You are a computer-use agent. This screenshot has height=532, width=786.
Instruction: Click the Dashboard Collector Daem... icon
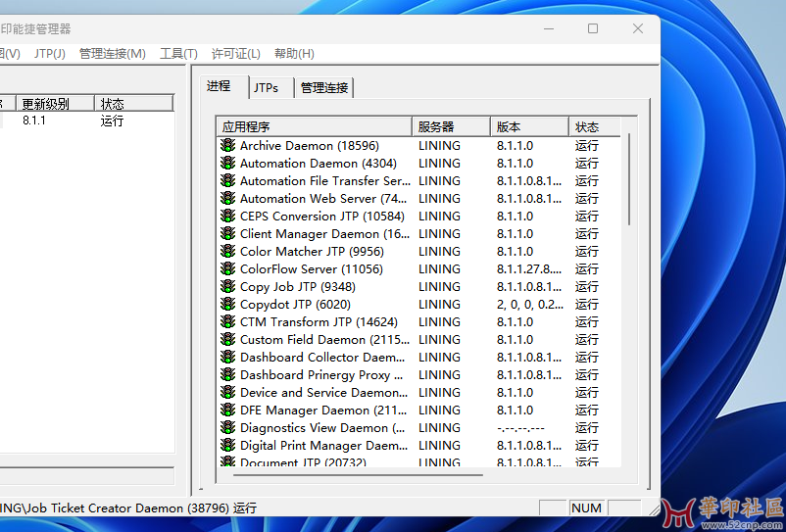click(227, 357)
